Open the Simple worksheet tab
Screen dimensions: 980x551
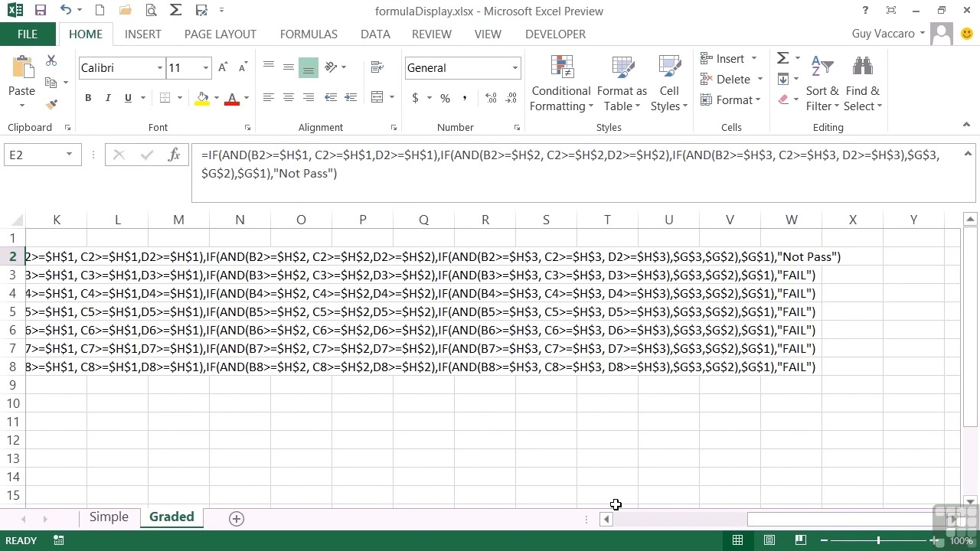pyautogui.click(x=109, y=517)
